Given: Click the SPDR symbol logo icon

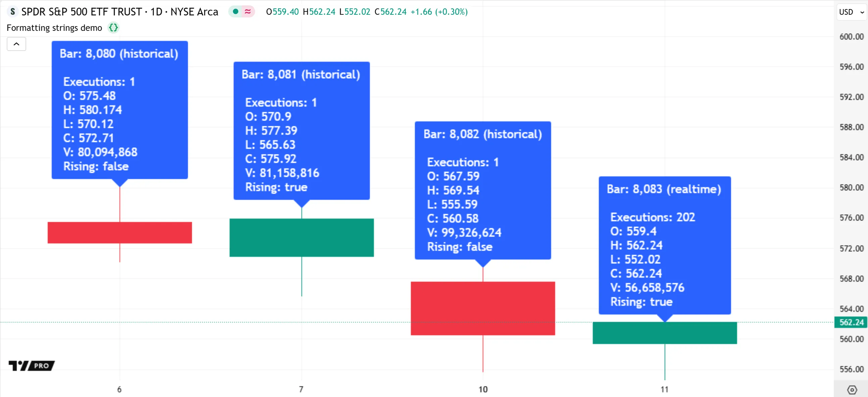Looking at the screenshot, I should 12,12.
